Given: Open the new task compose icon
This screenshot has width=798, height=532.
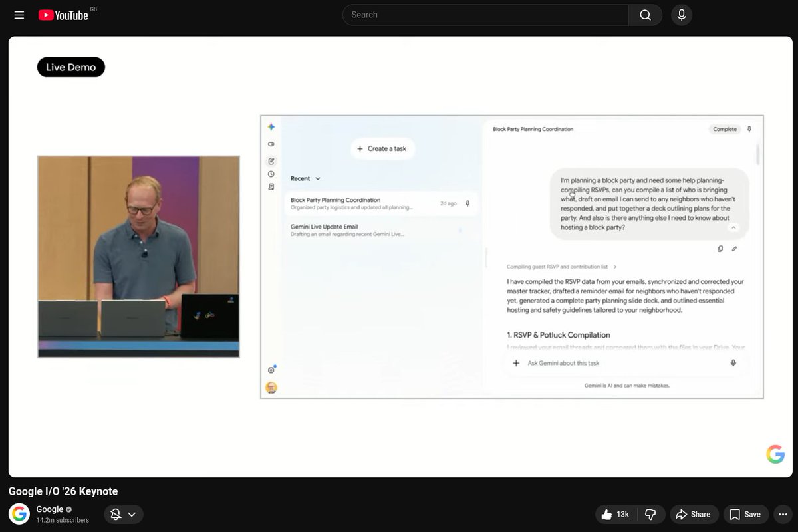Looking at the screenshot, I should (x=271, y=161).
